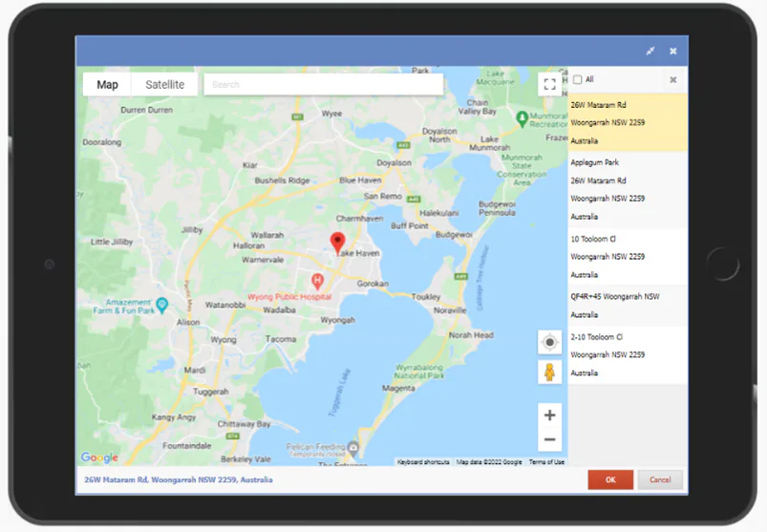Viewport: 767px width, 532px height.
Task: Click the Bushells Ridge map label
Action: (x=282, y=181)
